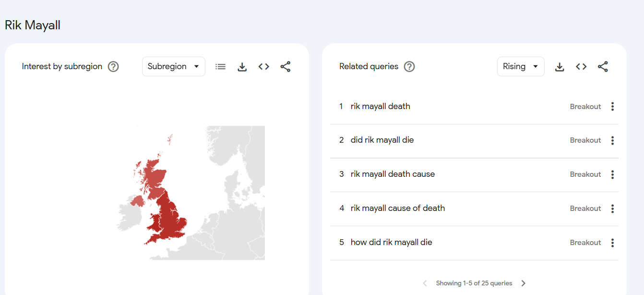Image resolution: width=644 pixels, height=295 pixels.
Task: Open help for Related queries
Action: pyautogui.click(x=409, y=67)
